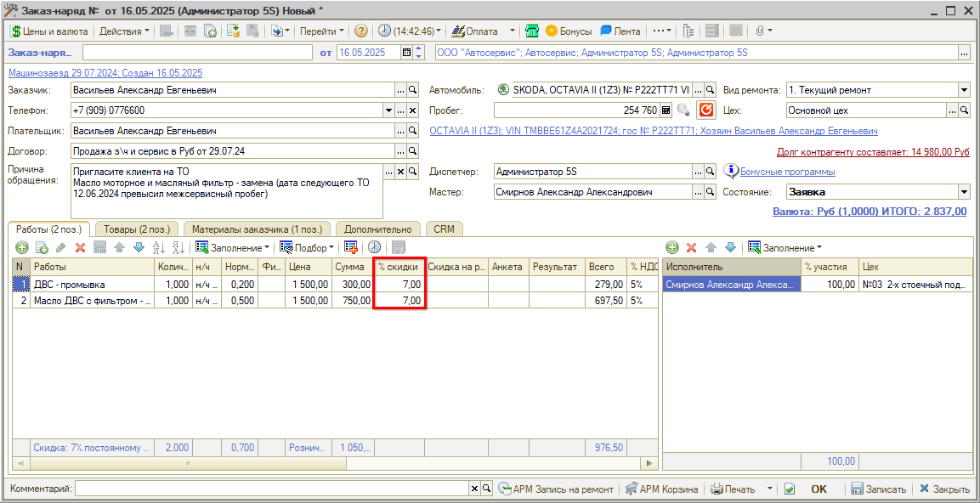Expand the Вид ремонта dropdown

coord(964,90)
